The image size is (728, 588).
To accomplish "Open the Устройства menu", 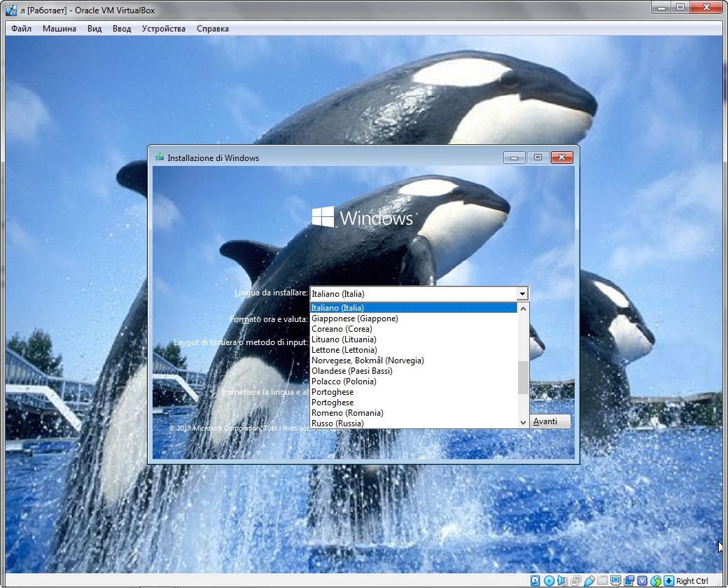I will pos(163,29).
